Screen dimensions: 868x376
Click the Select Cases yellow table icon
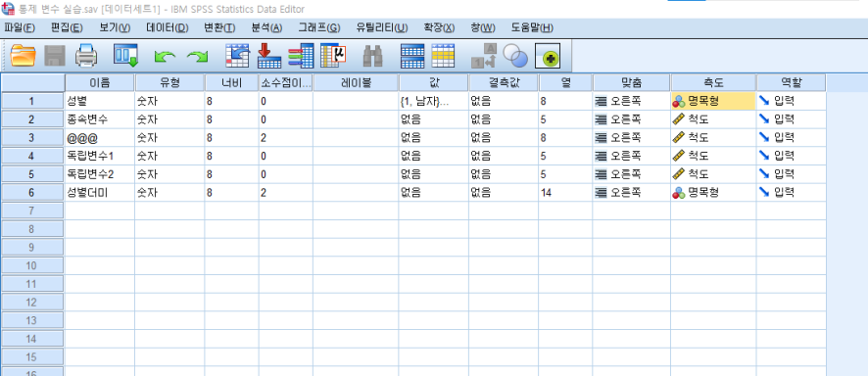(x=443, y=56)
